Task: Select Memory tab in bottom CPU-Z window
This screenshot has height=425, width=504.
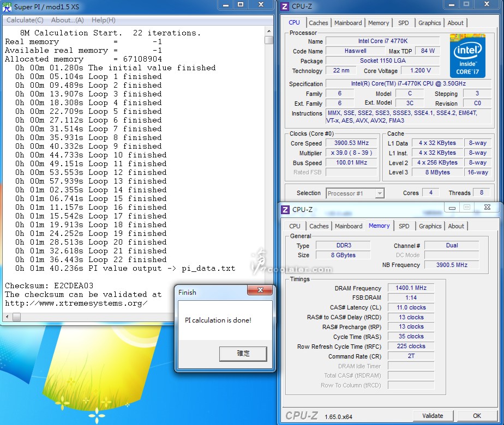Action: (379, 226)
